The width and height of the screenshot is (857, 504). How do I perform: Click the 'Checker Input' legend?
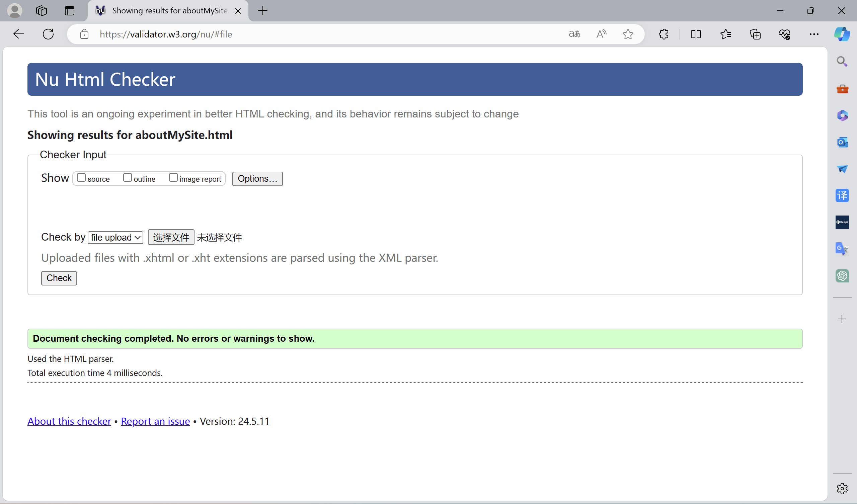tap(73, 154)
